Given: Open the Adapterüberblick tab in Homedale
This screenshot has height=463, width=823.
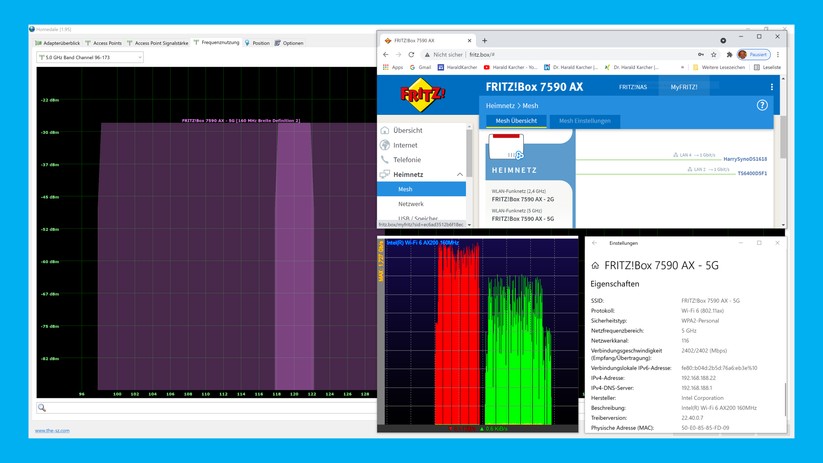Looking at the screenshot, I should (57, 43).
